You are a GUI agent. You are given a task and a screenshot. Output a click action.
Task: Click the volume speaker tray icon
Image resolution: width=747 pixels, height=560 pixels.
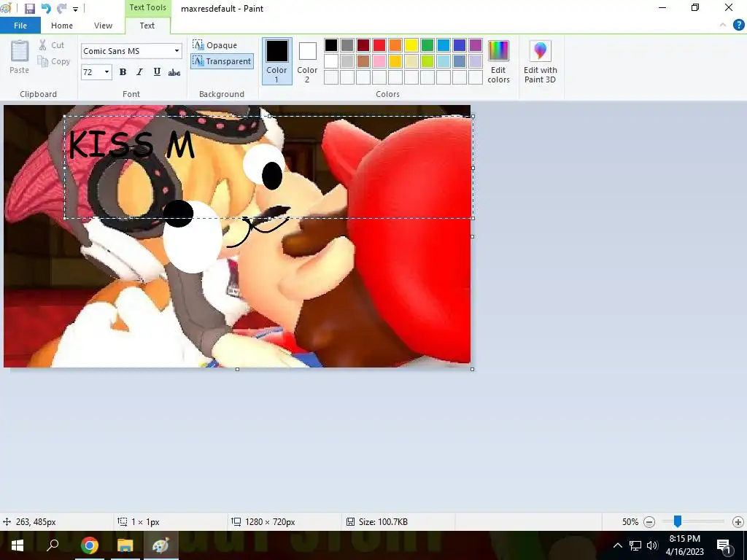coord(652,545)
